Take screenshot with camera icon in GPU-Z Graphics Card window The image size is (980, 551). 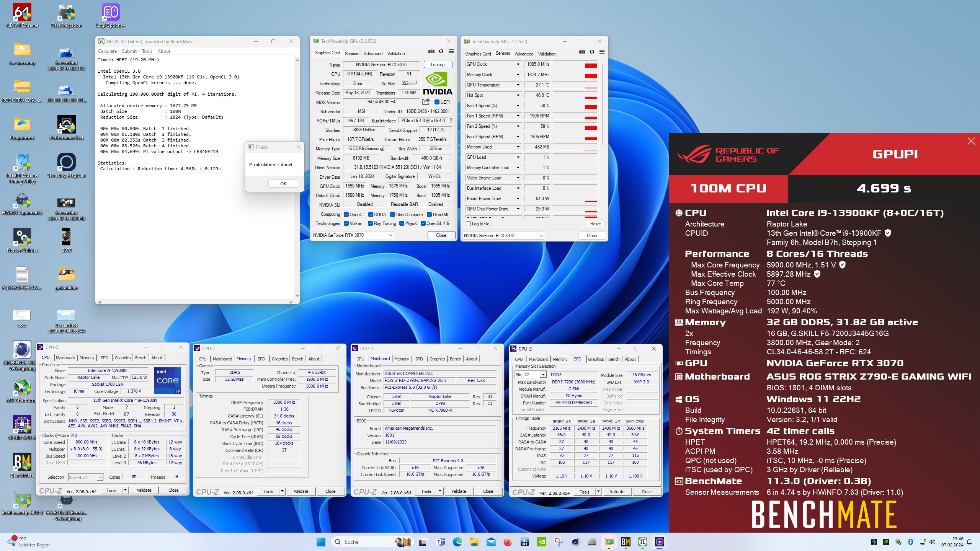pyautogui.click(x=431, y=52)
